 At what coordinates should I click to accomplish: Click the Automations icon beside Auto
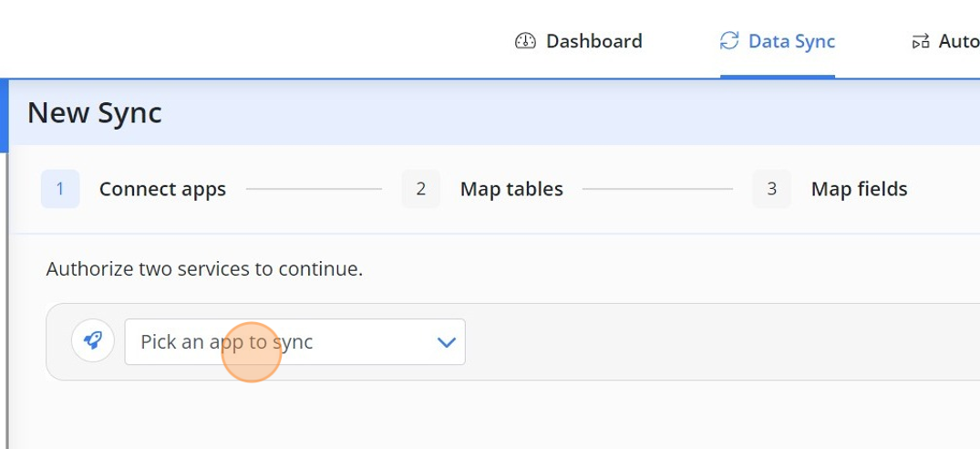(921, 42)
